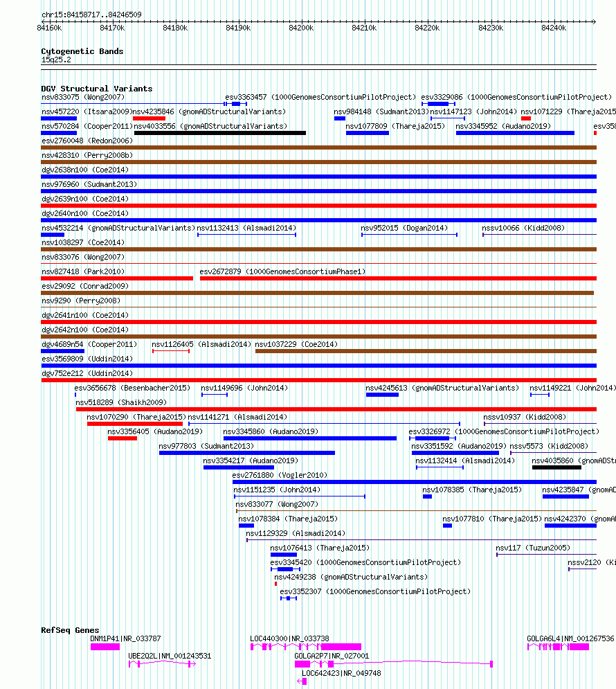Image resolution: width=616 pixels, height=689 pixels.
Task: Select nsv1077809 (Thareja2015) label
Action: coord(395,126)
